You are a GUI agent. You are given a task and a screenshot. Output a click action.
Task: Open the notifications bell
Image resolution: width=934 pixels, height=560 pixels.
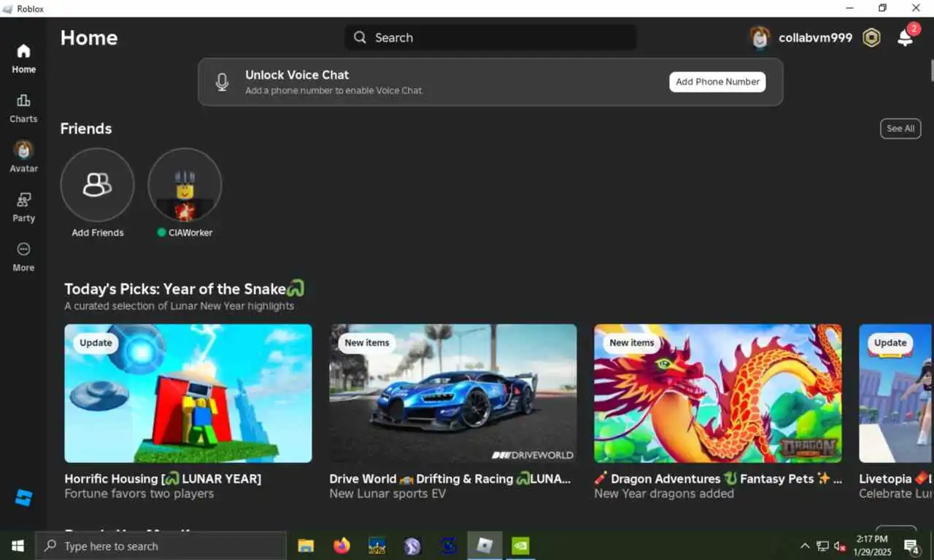click(x=905, y=38)
